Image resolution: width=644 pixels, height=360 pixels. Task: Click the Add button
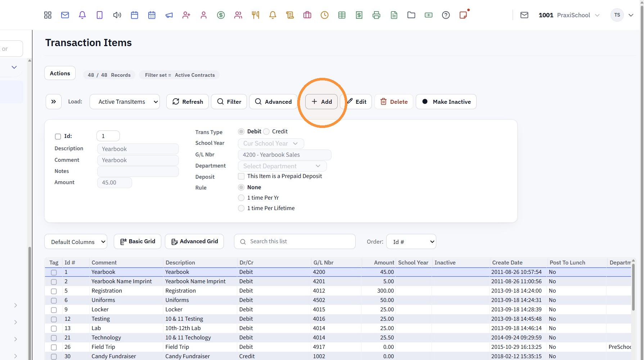[x=321, y=102]
